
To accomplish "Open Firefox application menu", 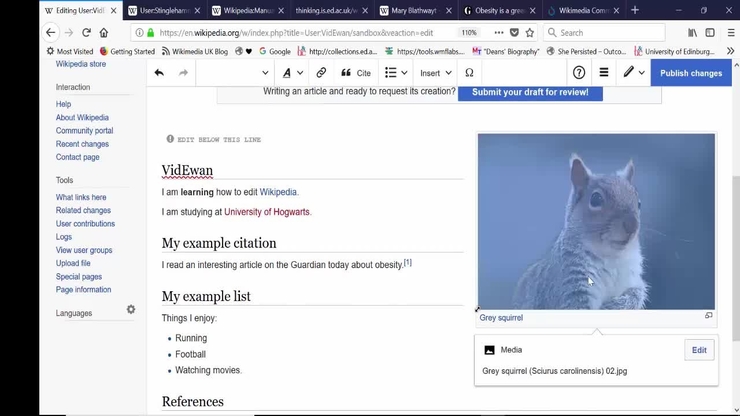I will pyautogui.click(x=731, y=33).
